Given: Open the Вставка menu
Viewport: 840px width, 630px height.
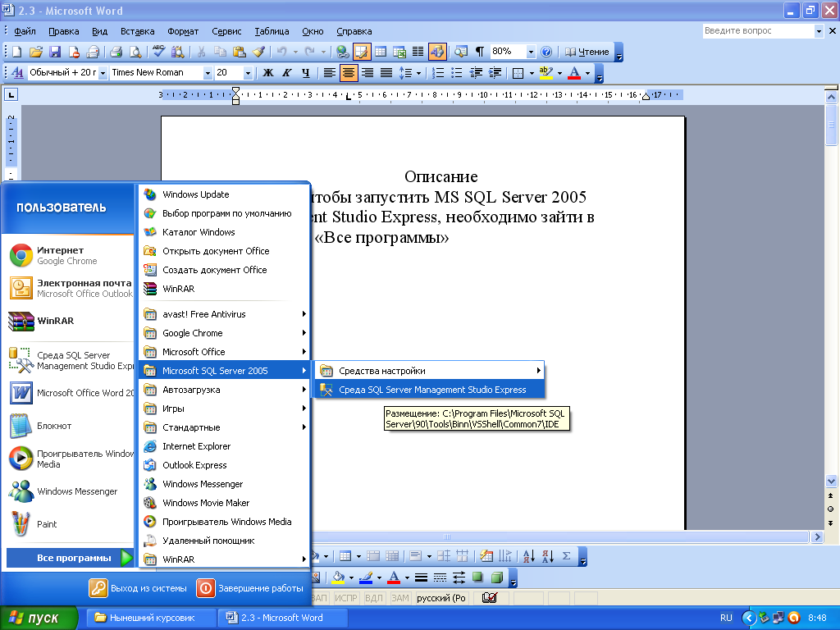Looking at the screenshot, I should click(x=137, y=32).
